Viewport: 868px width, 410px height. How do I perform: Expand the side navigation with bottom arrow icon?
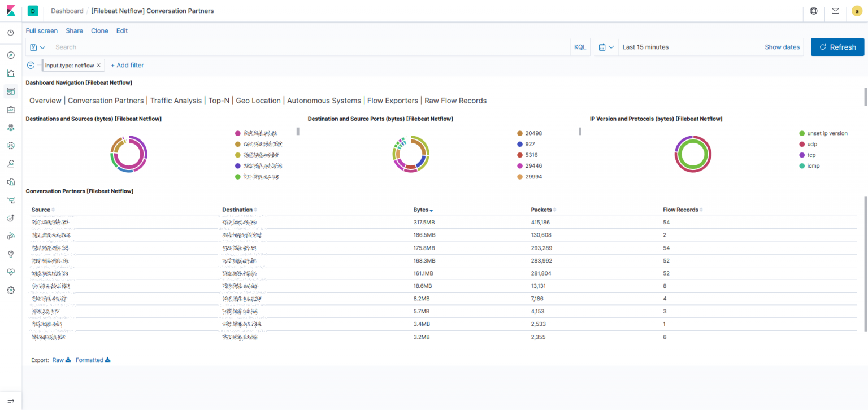pos(10,400)
